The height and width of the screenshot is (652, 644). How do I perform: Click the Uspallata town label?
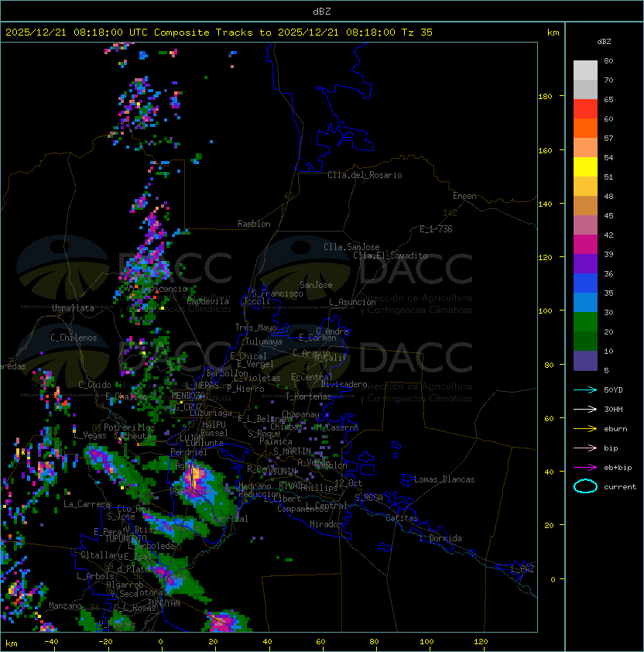coord(73,308)
